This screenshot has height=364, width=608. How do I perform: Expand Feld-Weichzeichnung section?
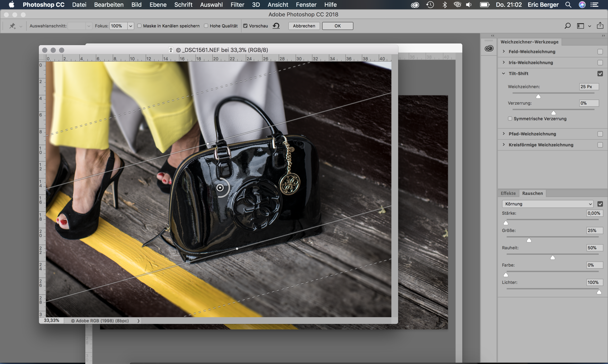[504, 51]
